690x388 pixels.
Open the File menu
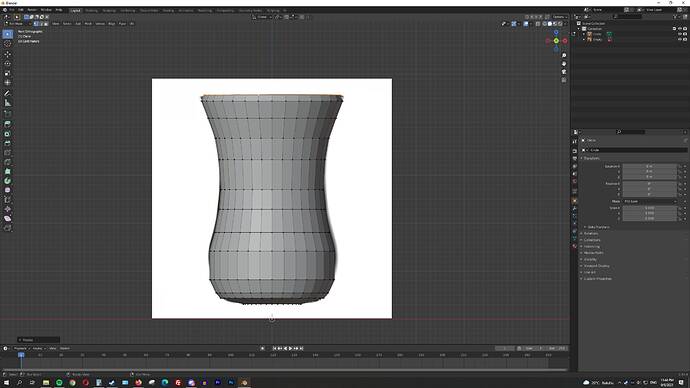[12, 10]
